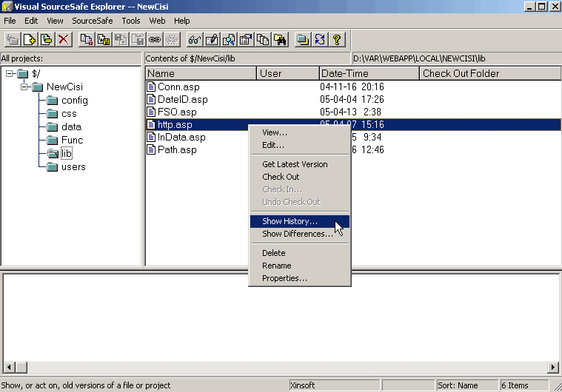Click the Refresh File List toolbar icon
Viewport: 562px width, 392px height.
[x=320, y=40]
